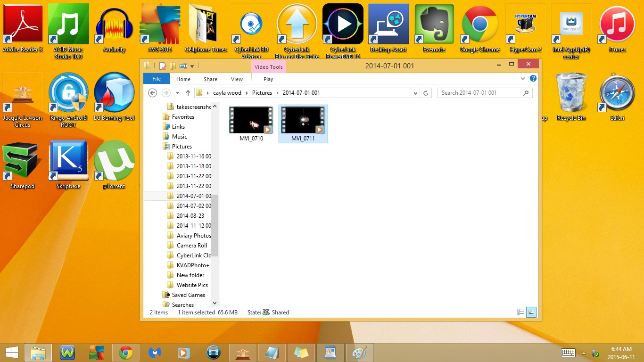
Task: Open the Home ribbon tab
Action: tap(183, 79)
